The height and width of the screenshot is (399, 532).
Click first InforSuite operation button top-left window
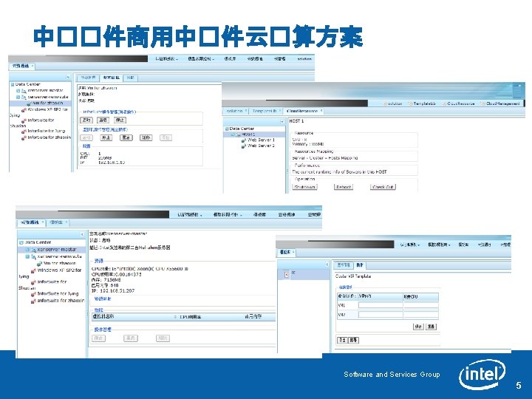click(x=86, y=120)
